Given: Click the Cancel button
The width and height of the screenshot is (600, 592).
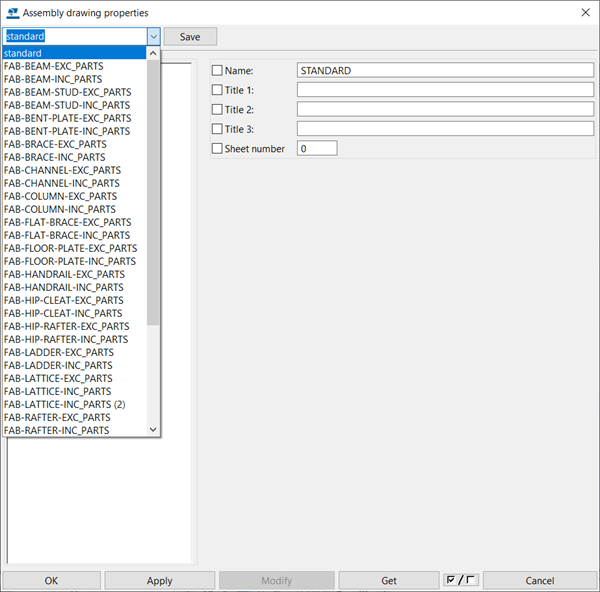Looking at the screenshot, I should (x=539, y=580).
